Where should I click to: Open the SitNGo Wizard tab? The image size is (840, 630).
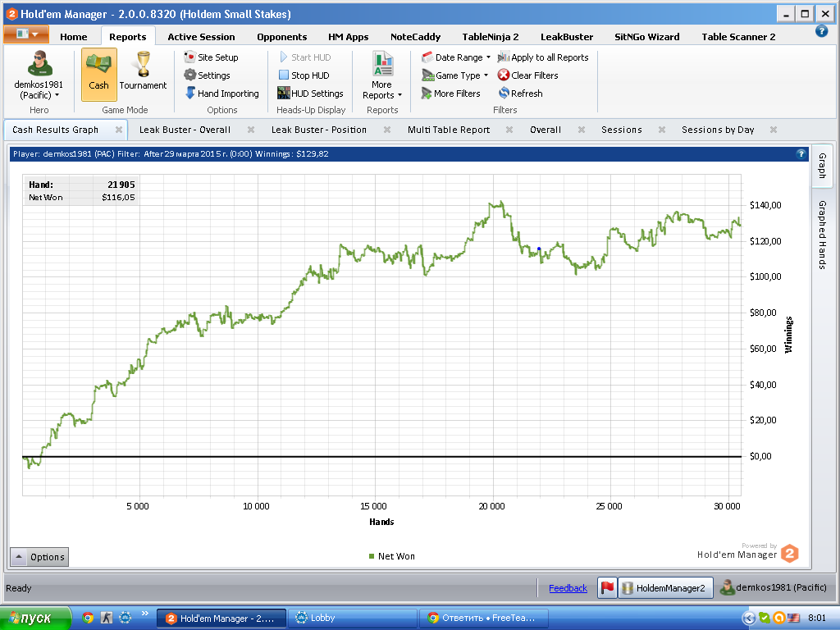click(646, 37)
